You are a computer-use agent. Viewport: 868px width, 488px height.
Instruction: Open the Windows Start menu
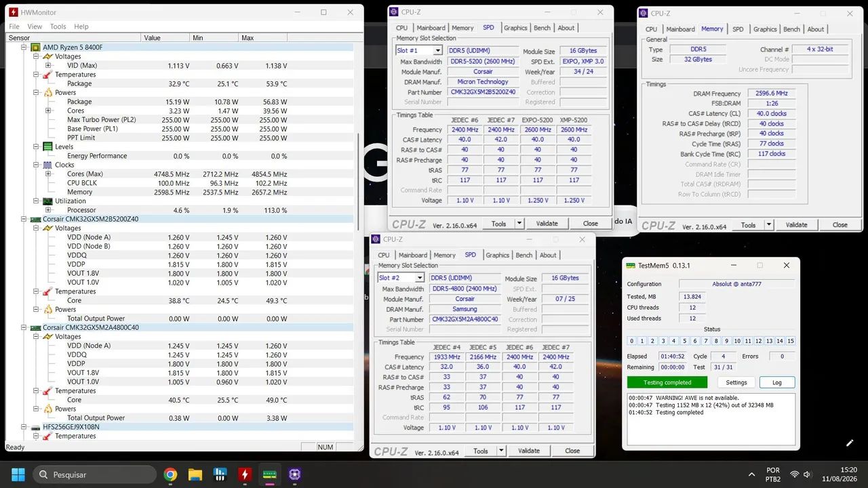pos(18,474)
